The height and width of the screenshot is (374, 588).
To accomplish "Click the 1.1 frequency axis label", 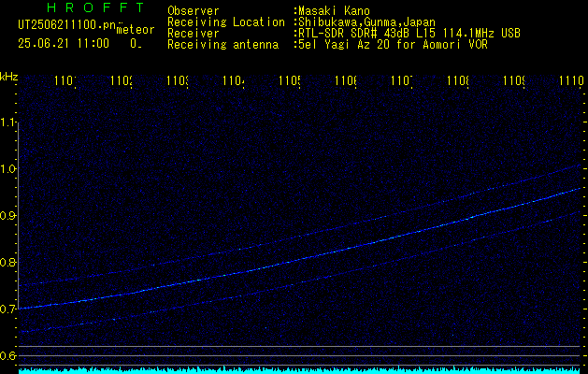I will [8, 122].
